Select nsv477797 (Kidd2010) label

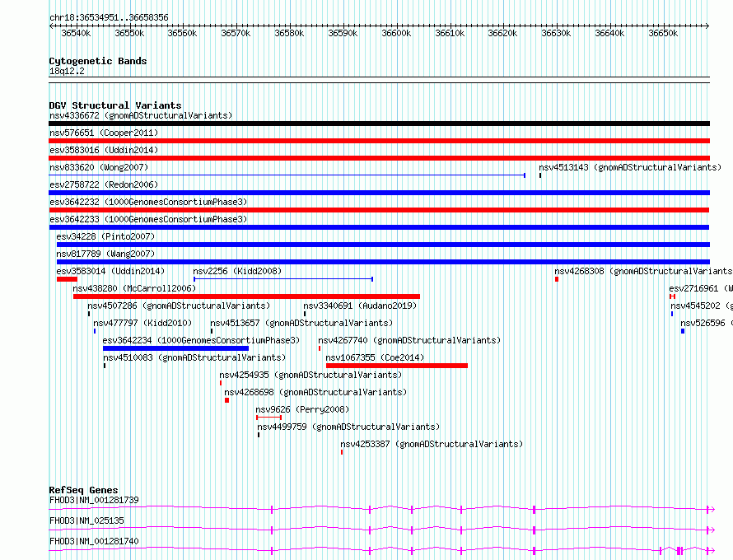coord(142,323)
